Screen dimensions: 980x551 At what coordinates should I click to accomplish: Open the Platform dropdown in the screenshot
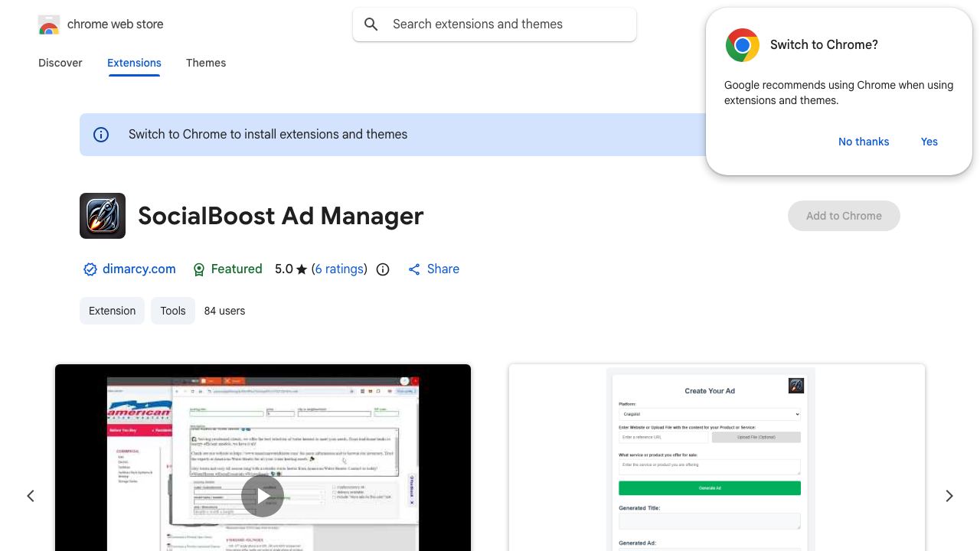[710, 414]
